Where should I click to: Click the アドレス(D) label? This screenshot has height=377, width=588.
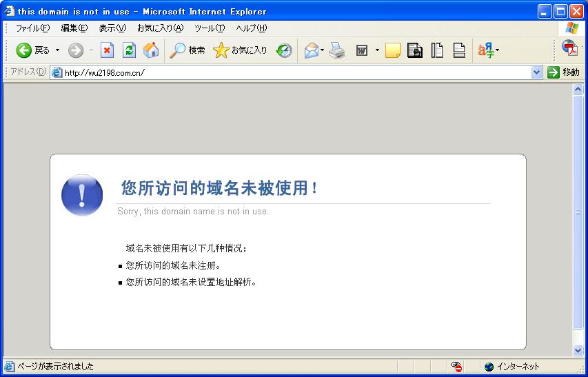(x=28, y=72)
